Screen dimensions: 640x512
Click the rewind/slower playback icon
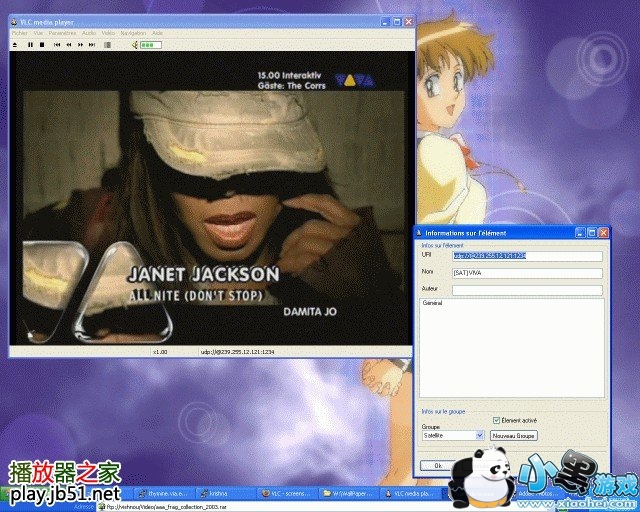(68, 45)
